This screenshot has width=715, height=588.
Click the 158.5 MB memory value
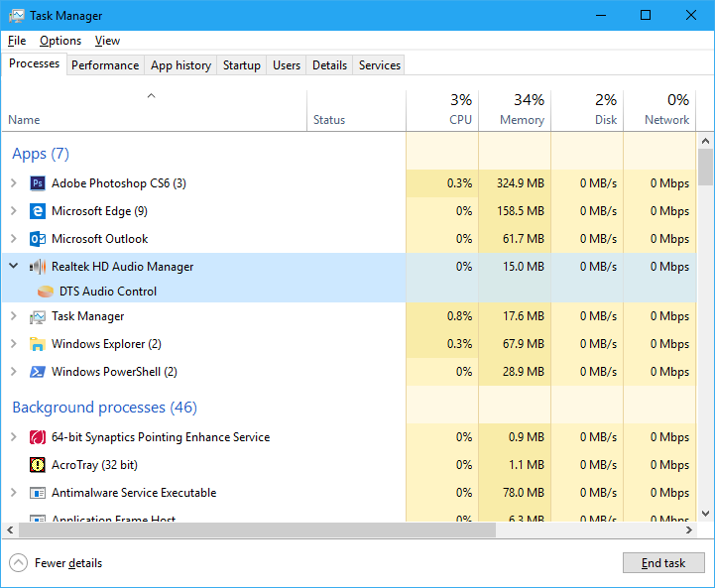pos(521,211)
